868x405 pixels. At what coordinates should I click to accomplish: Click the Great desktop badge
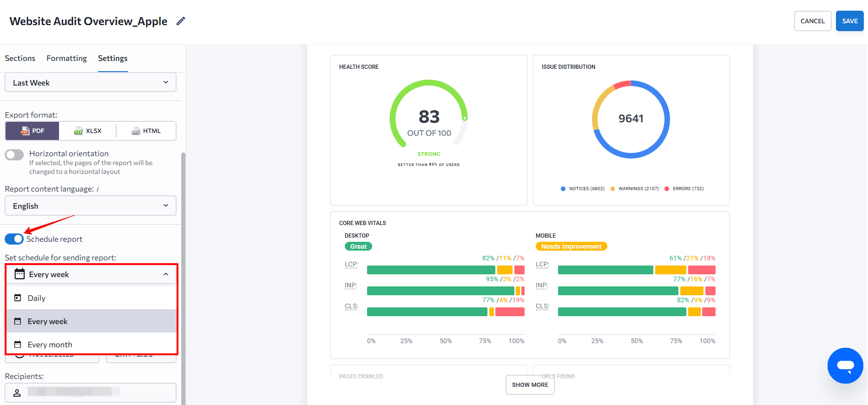click(x=358, y=246)
